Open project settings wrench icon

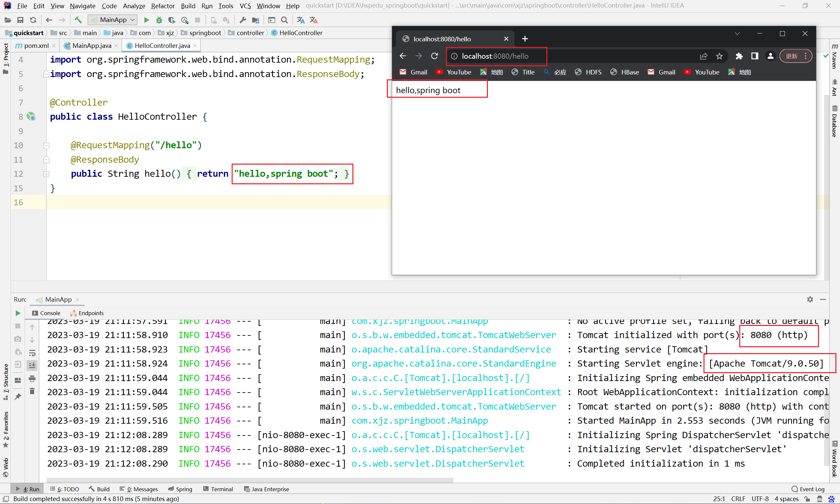point(242,20)
